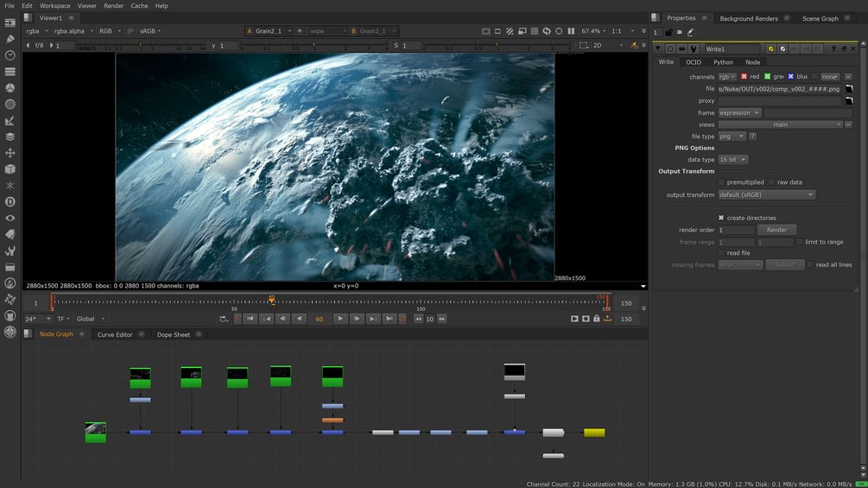
Task: Open the Workspace menu
Action: click(54, 5)
